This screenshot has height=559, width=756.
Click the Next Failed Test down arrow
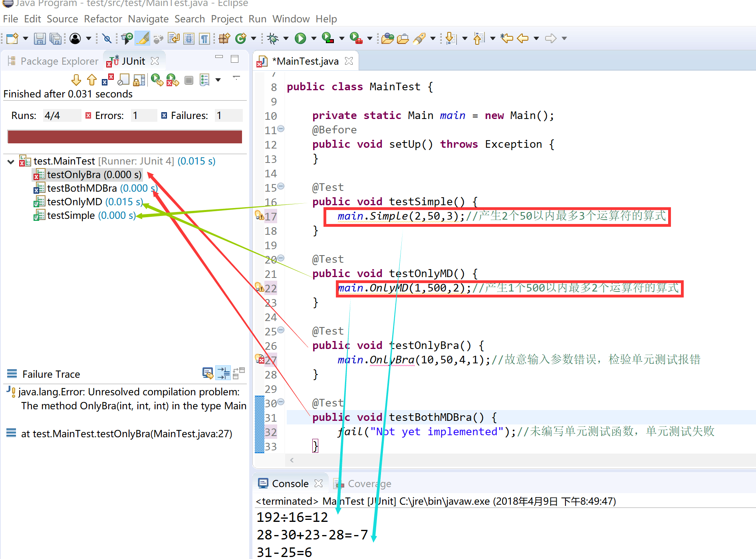click(76, 80)
